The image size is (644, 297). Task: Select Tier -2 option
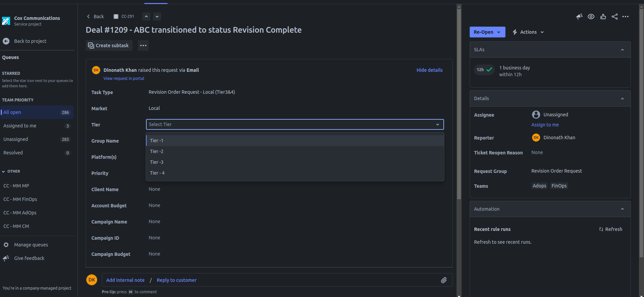coord(295,151)
